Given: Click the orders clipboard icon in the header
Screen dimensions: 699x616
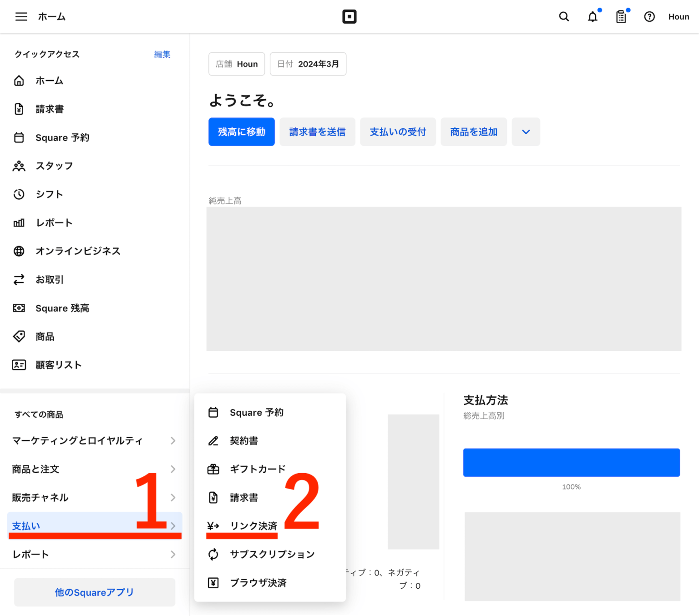Looking at the screenshot, I should (x=621, y=16).
